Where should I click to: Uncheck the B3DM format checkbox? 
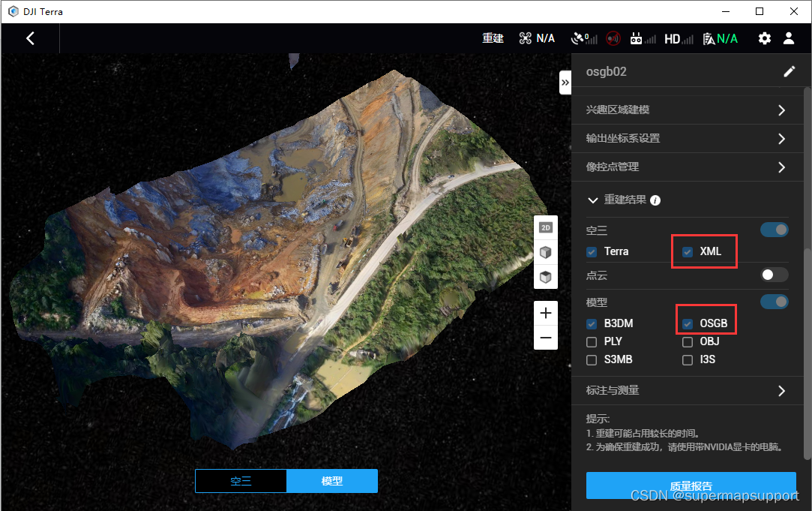[x=592, y=324]
